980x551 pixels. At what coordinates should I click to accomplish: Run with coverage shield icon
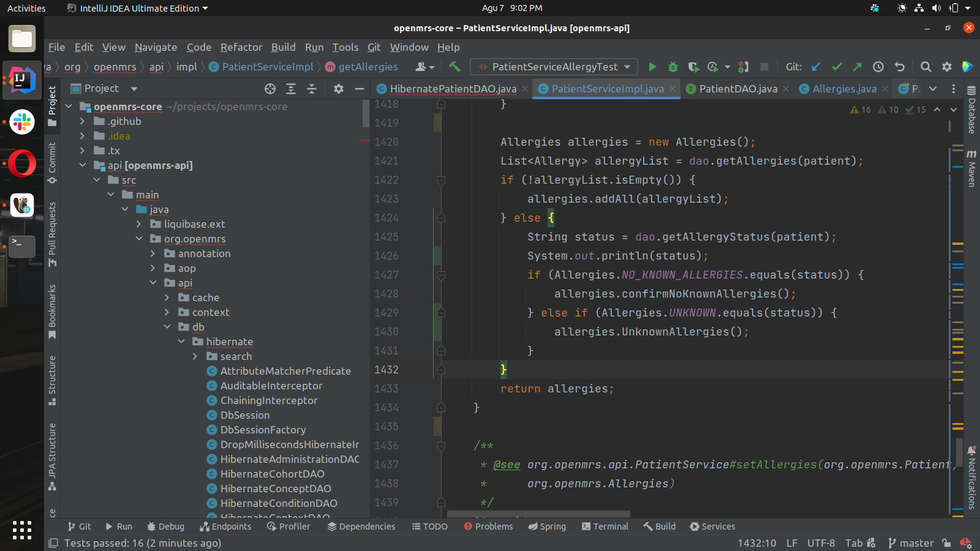693,67
